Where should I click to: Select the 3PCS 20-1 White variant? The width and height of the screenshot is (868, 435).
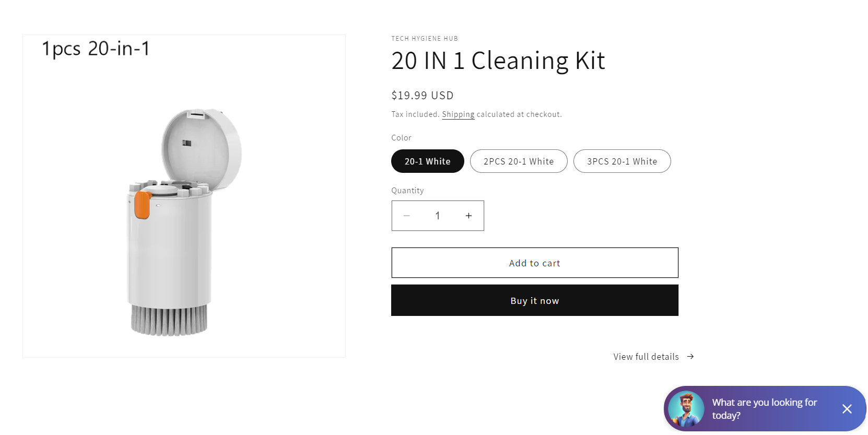(621, 161)
